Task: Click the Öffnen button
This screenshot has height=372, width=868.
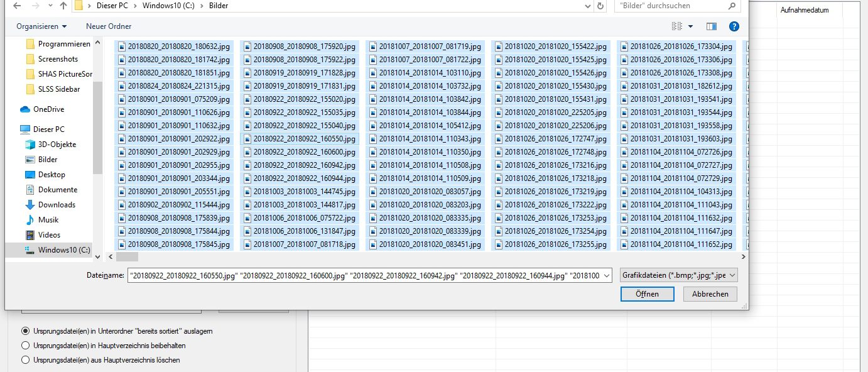Action: tap(647, 294)
